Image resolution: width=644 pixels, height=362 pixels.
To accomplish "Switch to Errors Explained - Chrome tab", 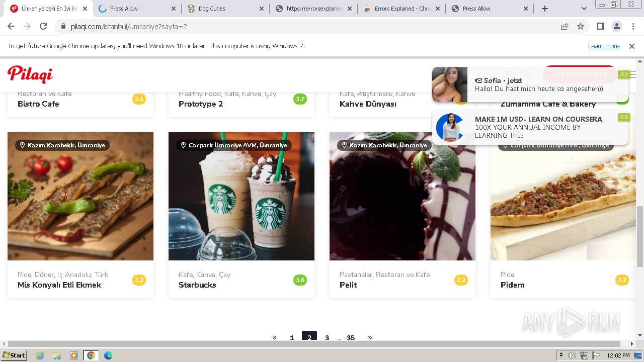I will pos(401,9).
